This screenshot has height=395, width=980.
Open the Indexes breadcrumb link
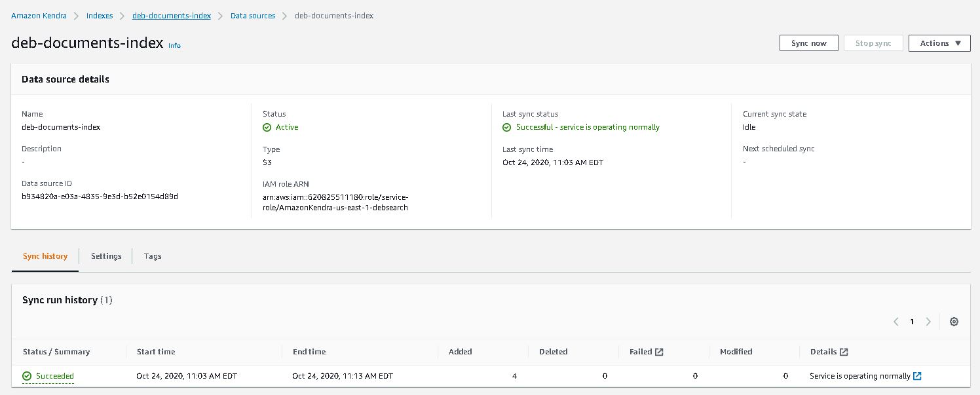(100, 16)
